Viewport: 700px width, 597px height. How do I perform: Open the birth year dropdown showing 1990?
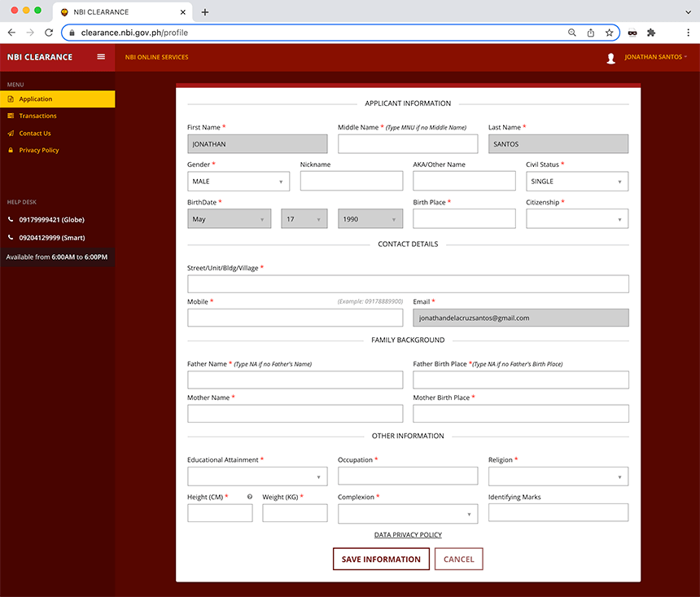coord(370,219)
